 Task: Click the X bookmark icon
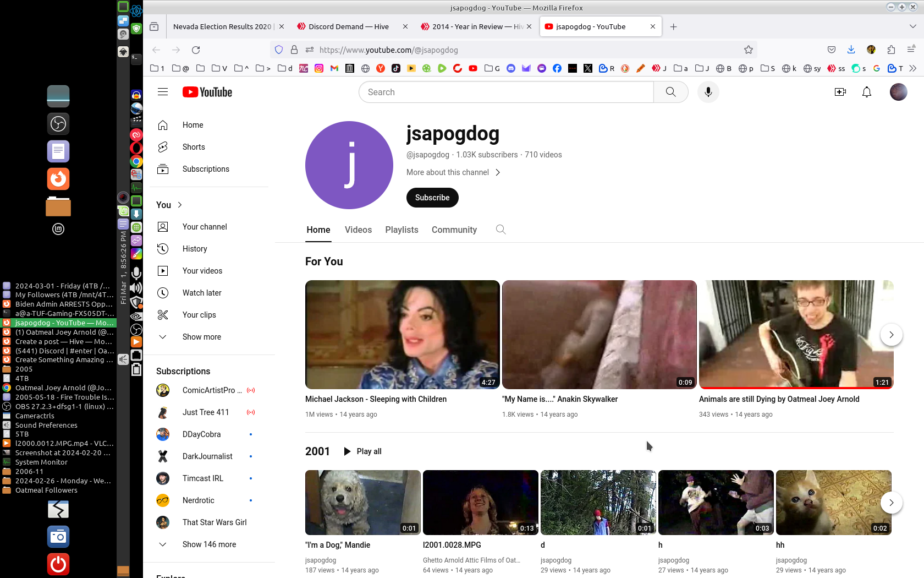click(588, 68)
